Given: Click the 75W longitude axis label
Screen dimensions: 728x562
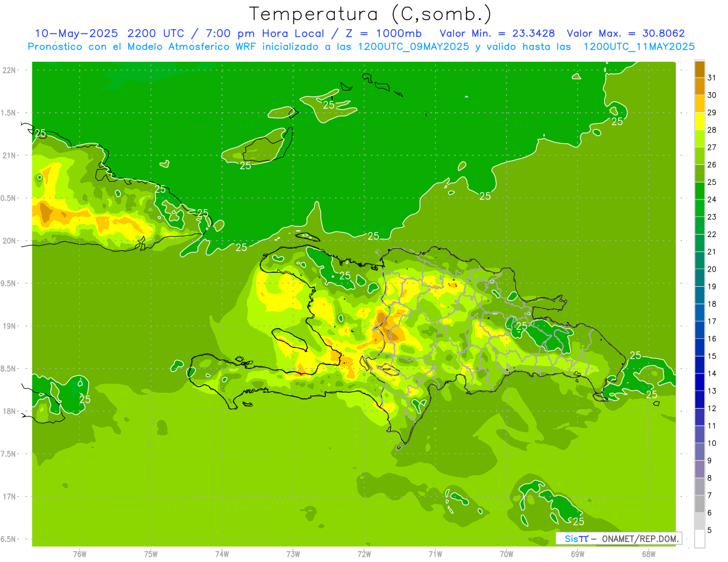Looking at the screenshot, I should click(x=151, y=554).
